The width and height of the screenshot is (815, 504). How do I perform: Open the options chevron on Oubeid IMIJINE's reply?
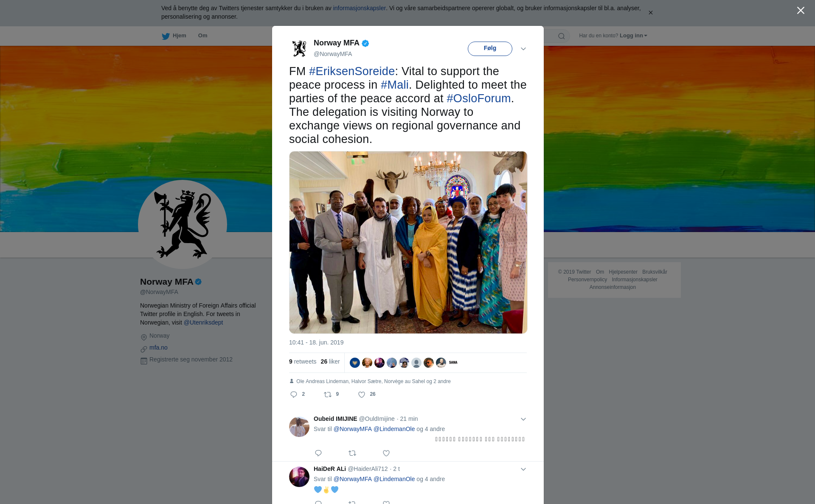click(x=523, y=419)
